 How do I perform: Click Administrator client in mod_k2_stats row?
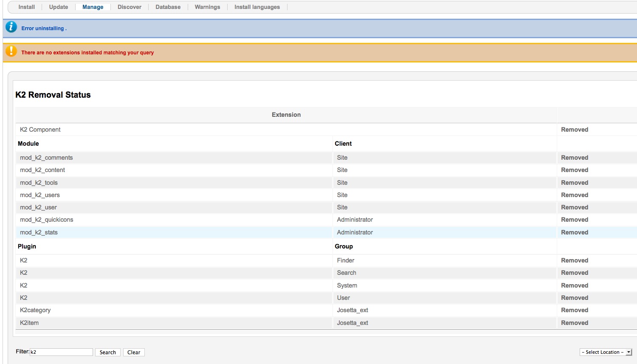pyautogui.click(x=355, y=232)
